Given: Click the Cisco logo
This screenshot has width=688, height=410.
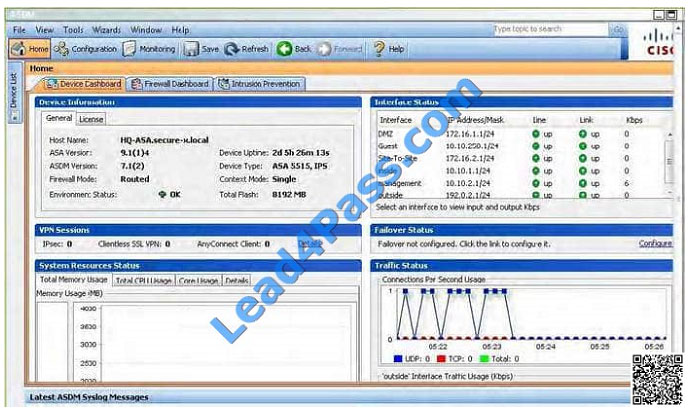Looking at the screenshot, I should tap(659, 43).
